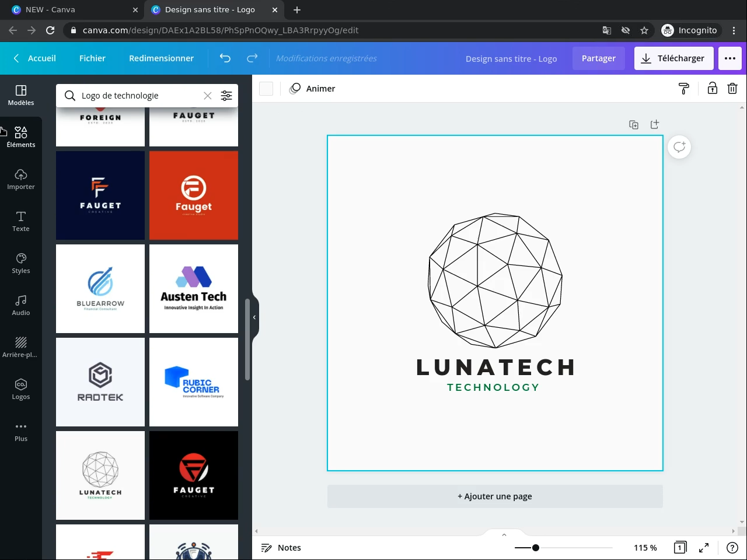
Task: Open the Chrome three-dot menu
Action: [x=734, y=30]
